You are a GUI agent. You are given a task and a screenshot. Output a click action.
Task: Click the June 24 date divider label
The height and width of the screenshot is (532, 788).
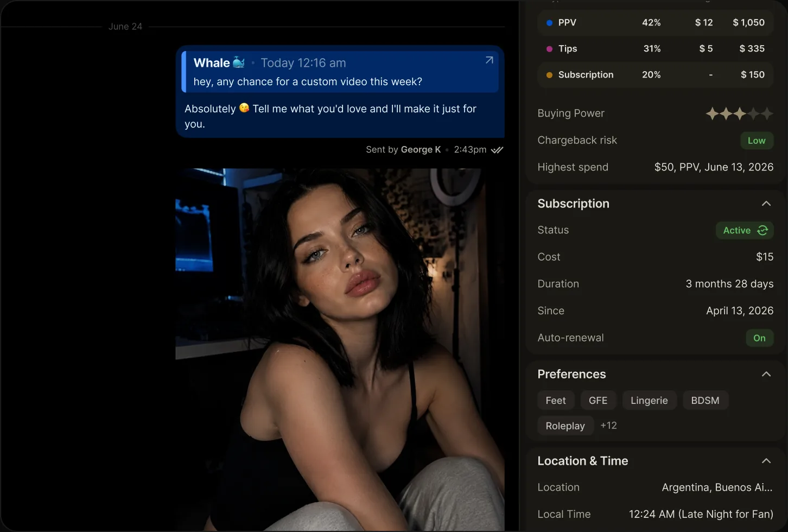pyautogui.click(x=125, y=27)
